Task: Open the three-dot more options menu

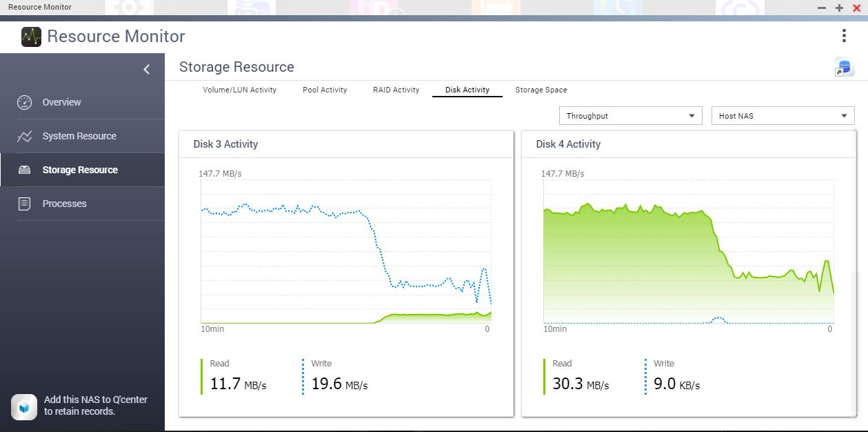Action: [844, 36]
